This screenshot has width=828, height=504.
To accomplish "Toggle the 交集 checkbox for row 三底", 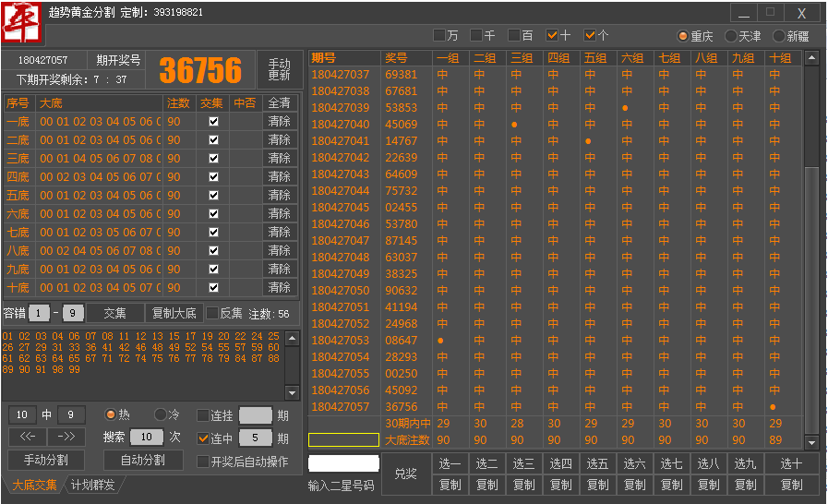I will point(213,159).
